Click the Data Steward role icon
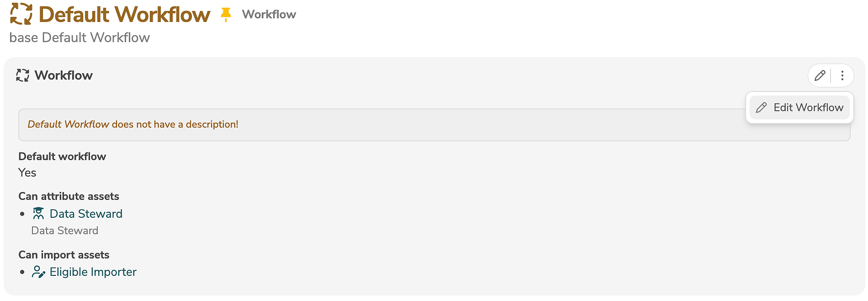This screenshot has width=868, height=301. [x=38, y=214]
